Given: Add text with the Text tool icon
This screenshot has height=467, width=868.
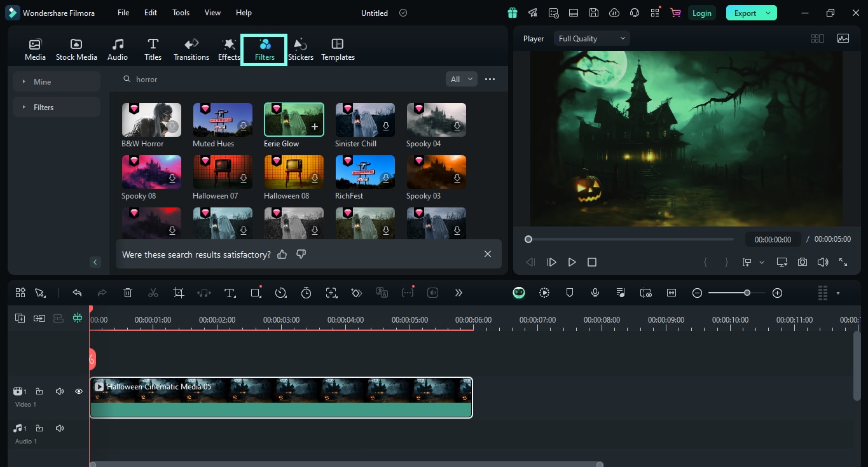Looking at the screenshot, I should [230, 293].
